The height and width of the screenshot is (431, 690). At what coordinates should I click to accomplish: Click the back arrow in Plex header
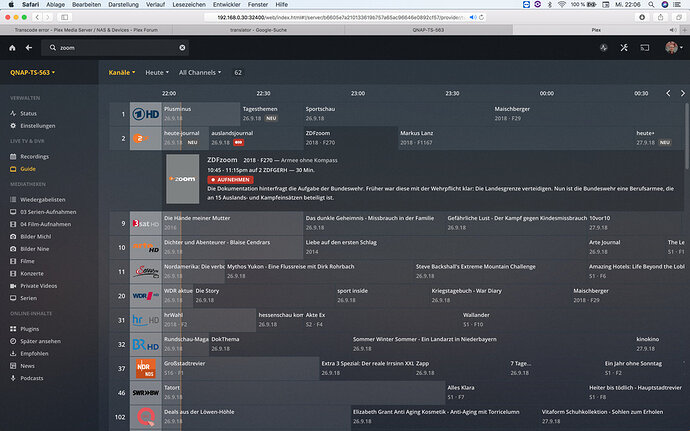coord(29,48)
